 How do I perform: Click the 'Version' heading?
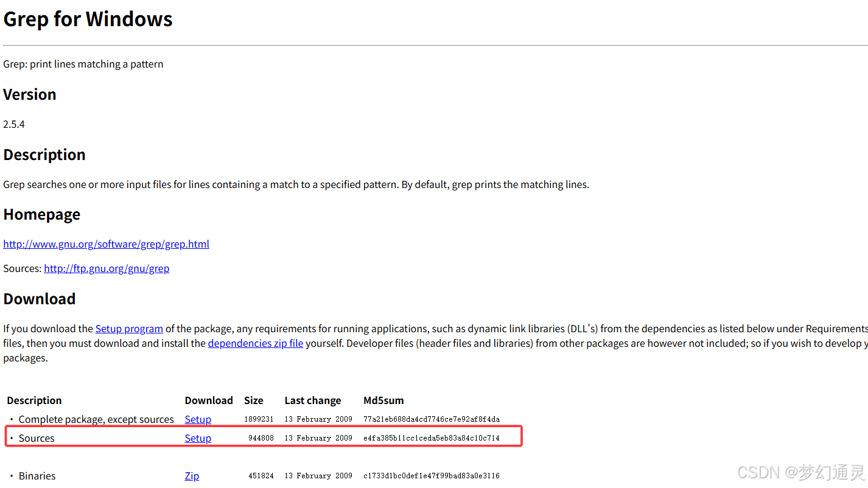30,94
